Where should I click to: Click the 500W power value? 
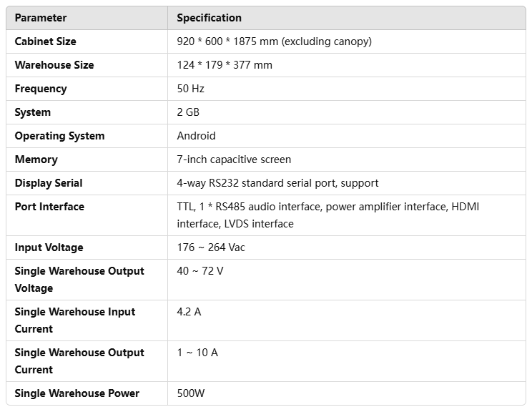click(190, 393)
